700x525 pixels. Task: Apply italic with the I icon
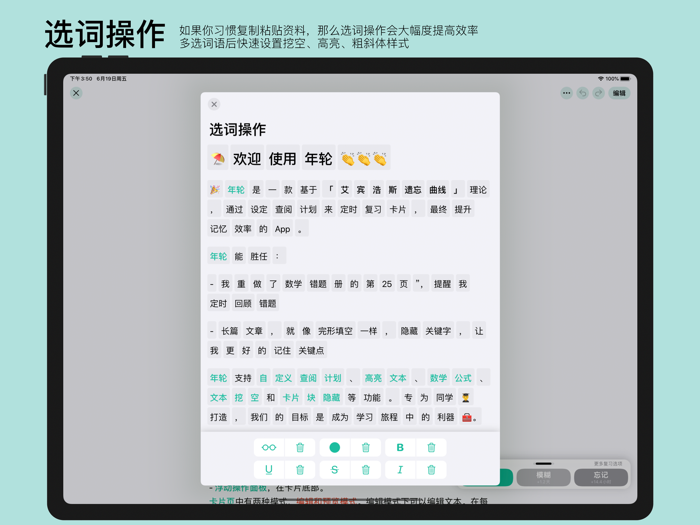400,470
